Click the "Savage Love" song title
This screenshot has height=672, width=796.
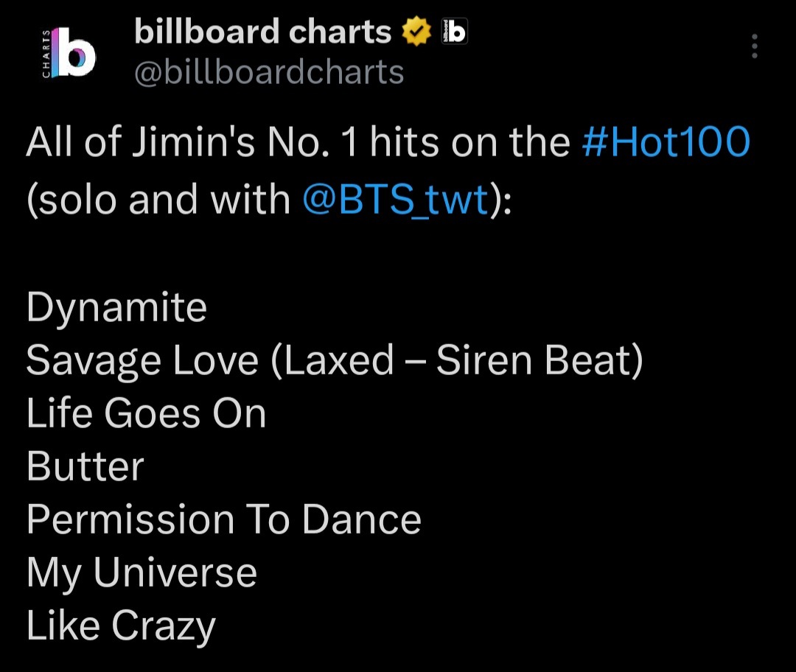[142, 361]
